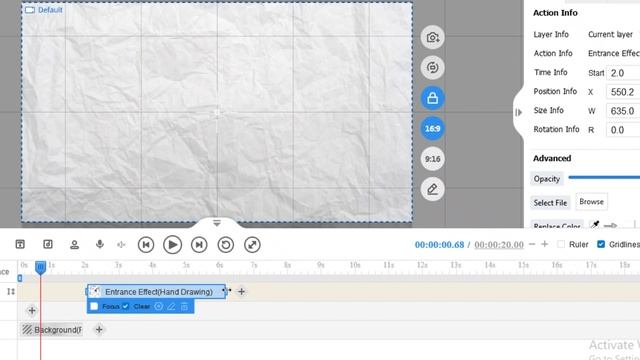640x360 pixels.
Task: Untick the Clear checkbox under the clip
Action: 125,306
